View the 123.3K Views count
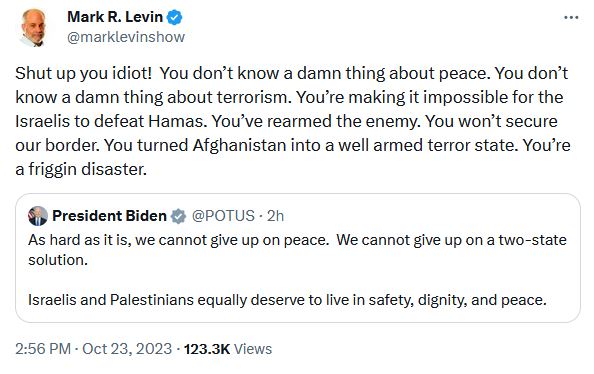Image resolution: width=594 pixels, height=374 pixels. 207,349
